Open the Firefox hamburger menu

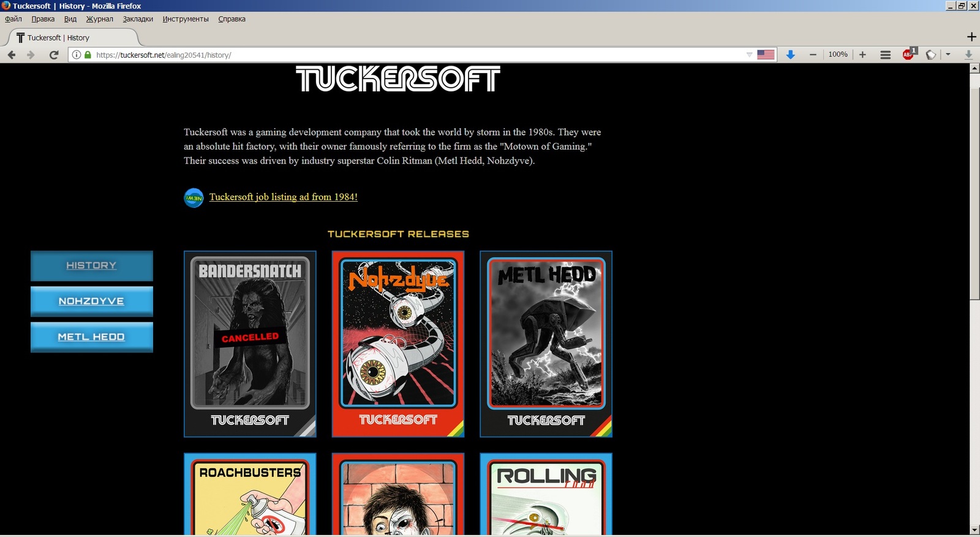click(x=886, y=55)
